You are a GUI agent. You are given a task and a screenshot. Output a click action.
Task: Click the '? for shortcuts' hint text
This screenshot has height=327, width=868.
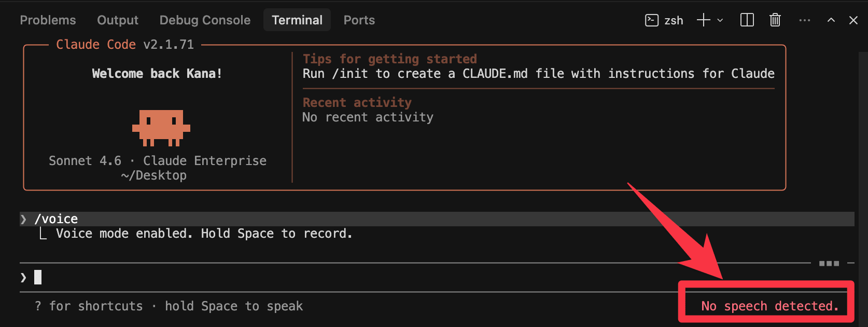point(88,306)
